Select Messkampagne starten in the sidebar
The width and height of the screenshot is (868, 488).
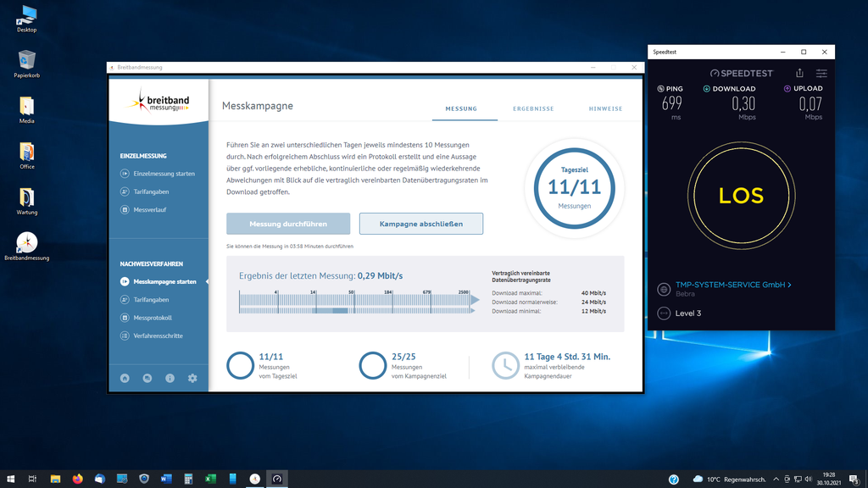[x=159, y=281]
